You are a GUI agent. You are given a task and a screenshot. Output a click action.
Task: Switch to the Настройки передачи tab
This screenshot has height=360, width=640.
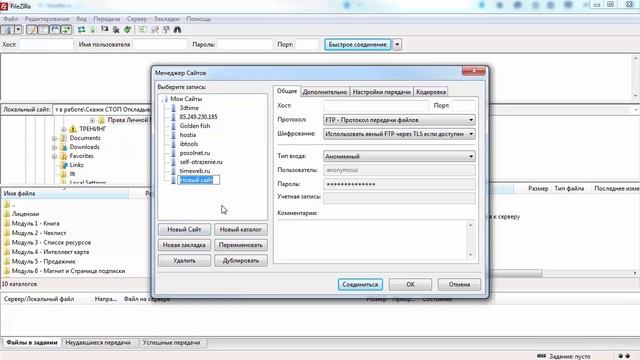click(x=382, y=92)
